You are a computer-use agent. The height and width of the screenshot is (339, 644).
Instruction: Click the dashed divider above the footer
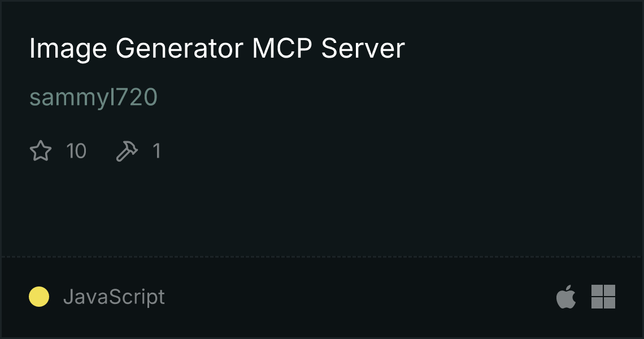pyautogui.click(x=322, y=257)
